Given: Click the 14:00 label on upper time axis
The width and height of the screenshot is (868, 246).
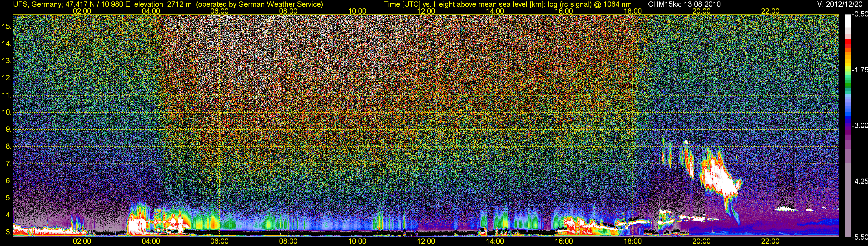Looking at the screenshot, I should click(x=495, y=11).
